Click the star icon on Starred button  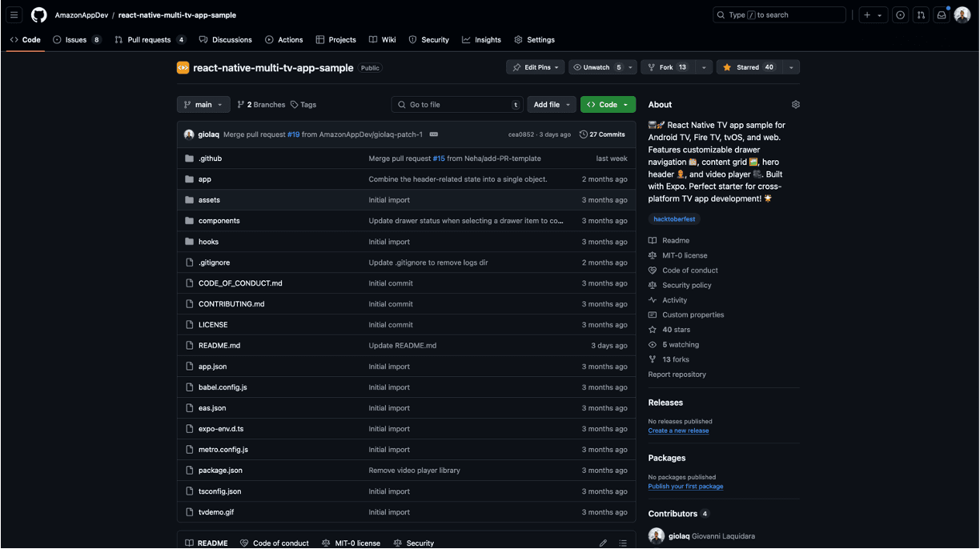tap(727, 67)
